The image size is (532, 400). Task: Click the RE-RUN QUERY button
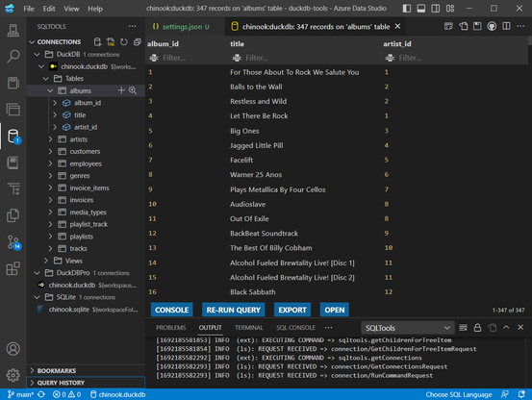tap(234, 310)
